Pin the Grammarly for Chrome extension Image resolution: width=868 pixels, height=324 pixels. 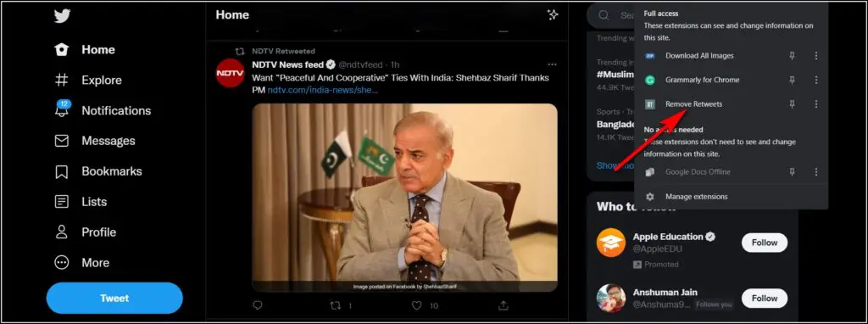click(793, 80)
